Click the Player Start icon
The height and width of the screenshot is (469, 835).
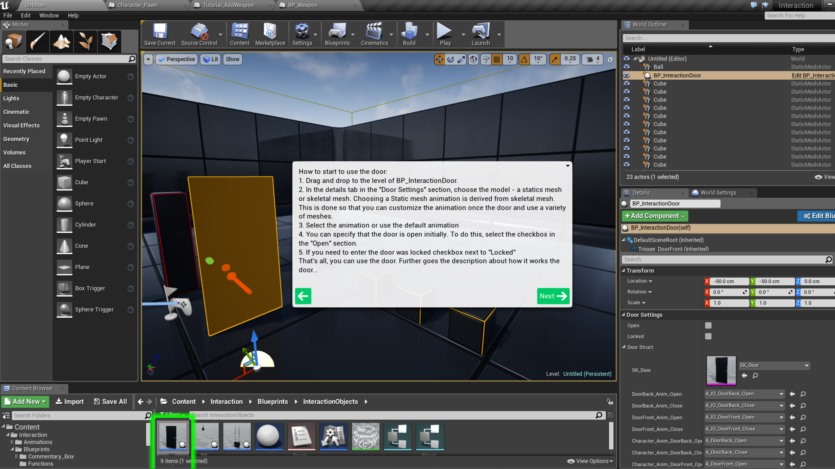click(64, 161)
